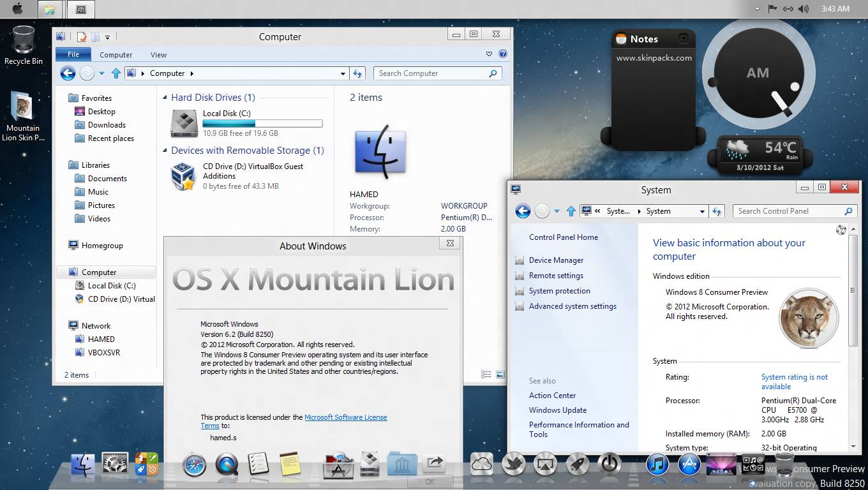Click Local Disk (C:) usage bar
This screenshot has height=490, width=868.
[262, 124]
